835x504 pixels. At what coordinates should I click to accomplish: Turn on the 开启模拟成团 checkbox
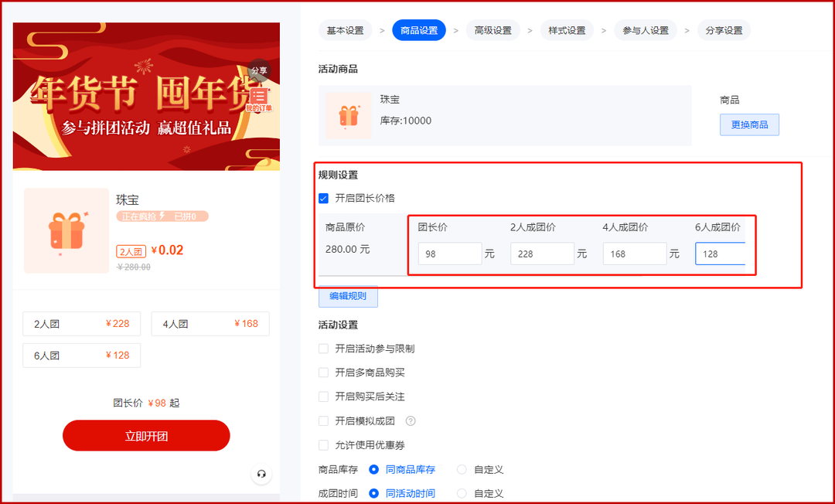click(x=323, y=421)
